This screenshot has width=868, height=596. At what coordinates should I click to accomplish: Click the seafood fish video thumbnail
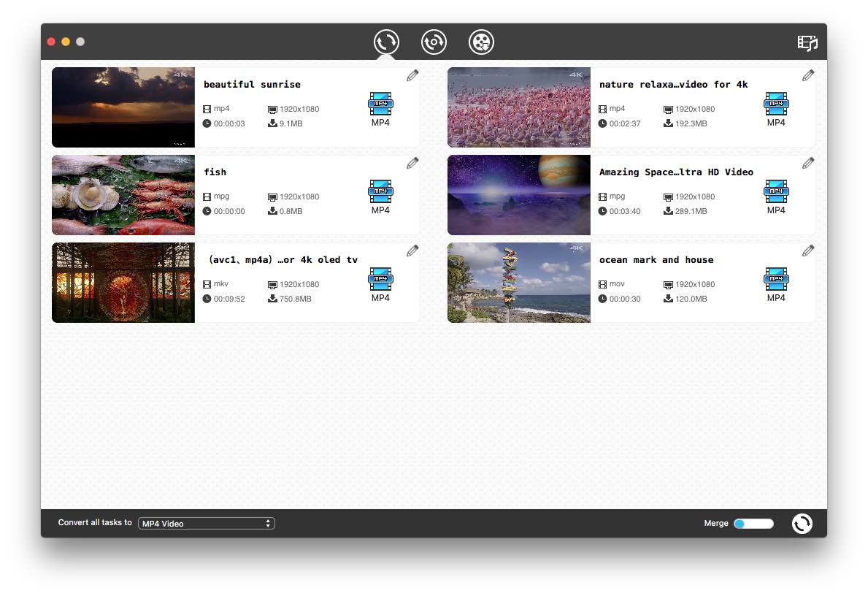point(123,195)
